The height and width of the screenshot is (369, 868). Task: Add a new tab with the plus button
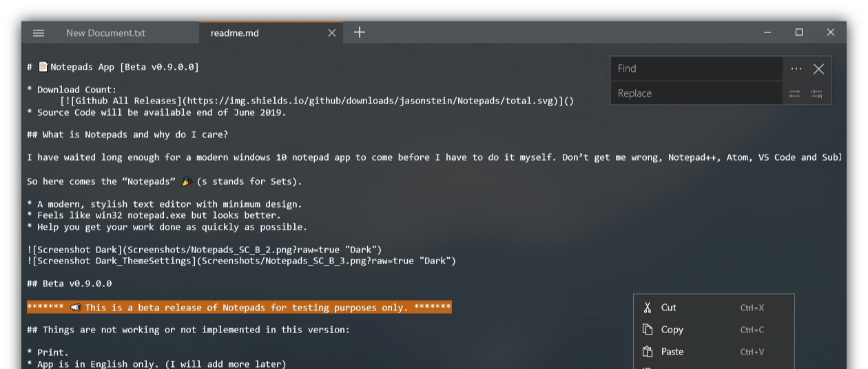(359, 32)
